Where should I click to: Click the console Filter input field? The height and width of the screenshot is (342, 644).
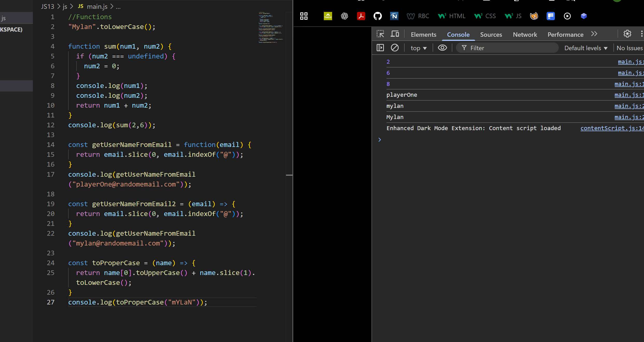tap(510, 48)
